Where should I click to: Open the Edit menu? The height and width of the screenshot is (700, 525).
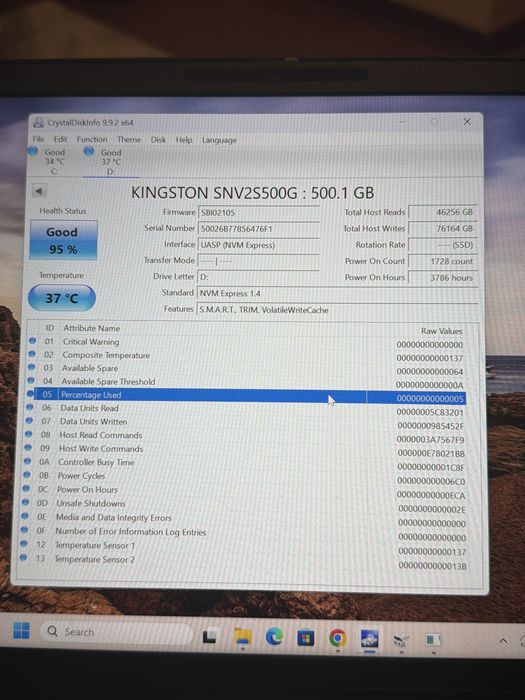(60, 139)
